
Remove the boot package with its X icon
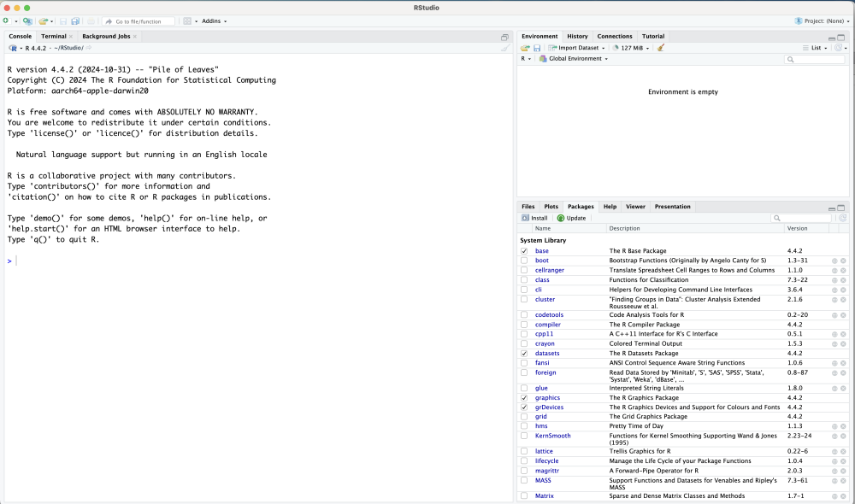(843, 261)
